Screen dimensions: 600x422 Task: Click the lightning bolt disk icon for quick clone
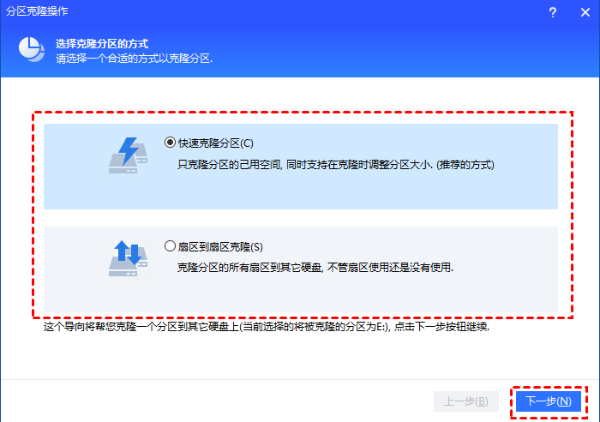tap(126, 154)
